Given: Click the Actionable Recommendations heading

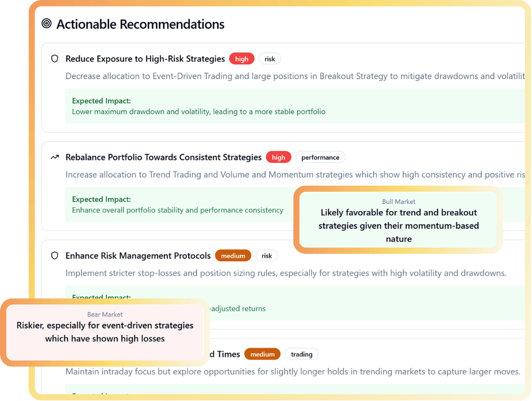Looking at the screenshot, I should 140,24.
